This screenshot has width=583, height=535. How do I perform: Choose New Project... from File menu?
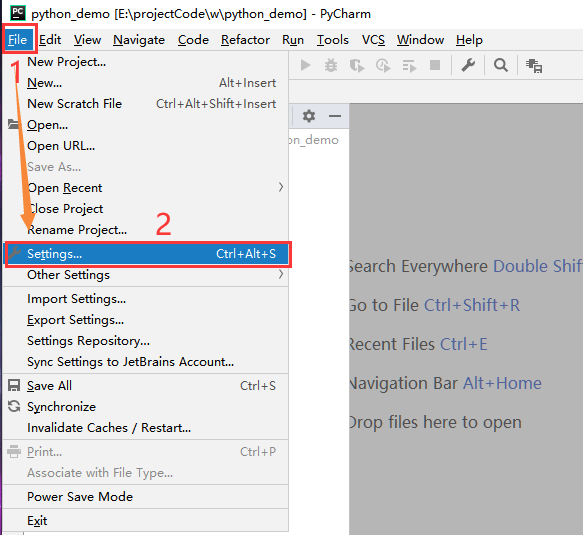pyautogui.click(x=146, y=62)
